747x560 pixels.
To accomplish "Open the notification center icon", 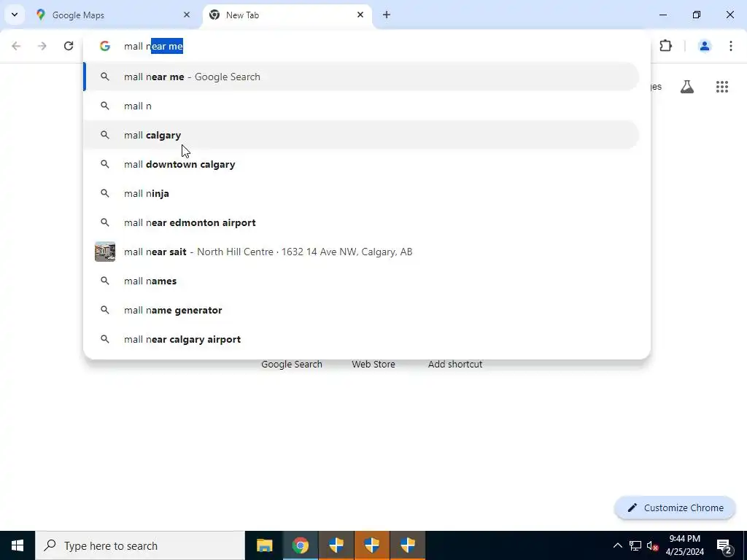I will pos(724,545).
